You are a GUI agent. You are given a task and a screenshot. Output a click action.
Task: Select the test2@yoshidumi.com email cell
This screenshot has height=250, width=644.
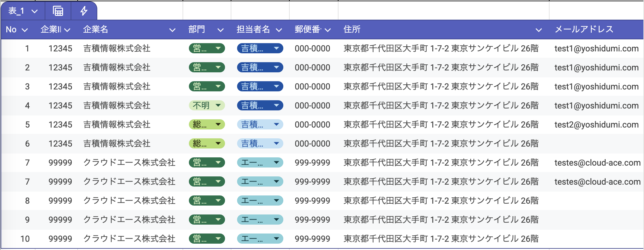596,125
